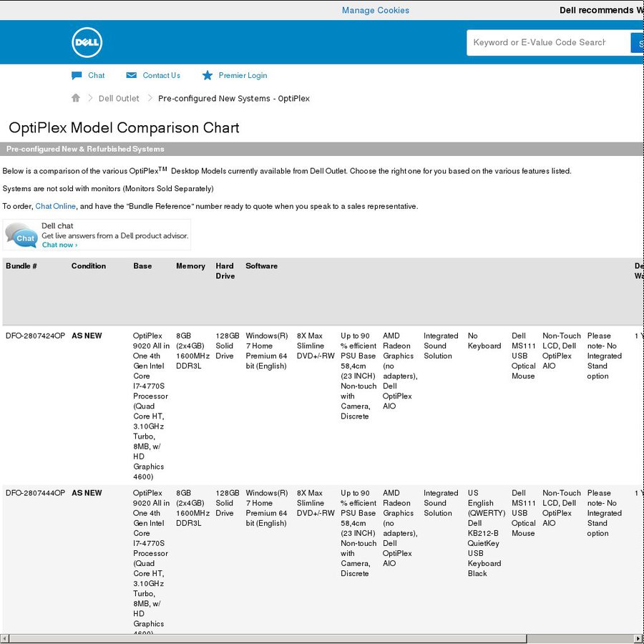The image size is (644, 644).
Task: Click Integrated Sound Solution in DFO-2807424OP row
Action: tap(441, 346)
